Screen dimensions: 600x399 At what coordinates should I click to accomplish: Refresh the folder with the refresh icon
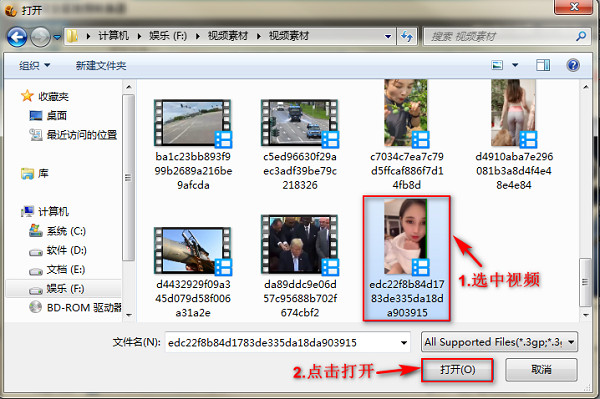coord(407,36)
